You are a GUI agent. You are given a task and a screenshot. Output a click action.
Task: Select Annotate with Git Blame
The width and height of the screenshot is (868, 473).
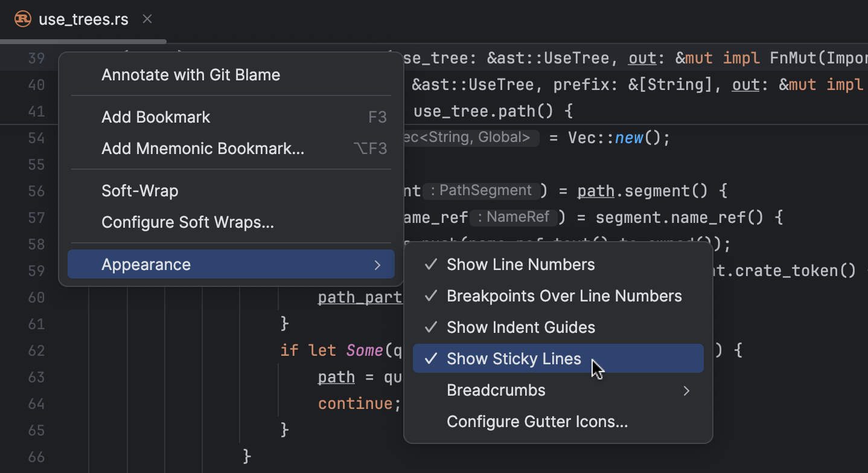[x=191, y=74]
